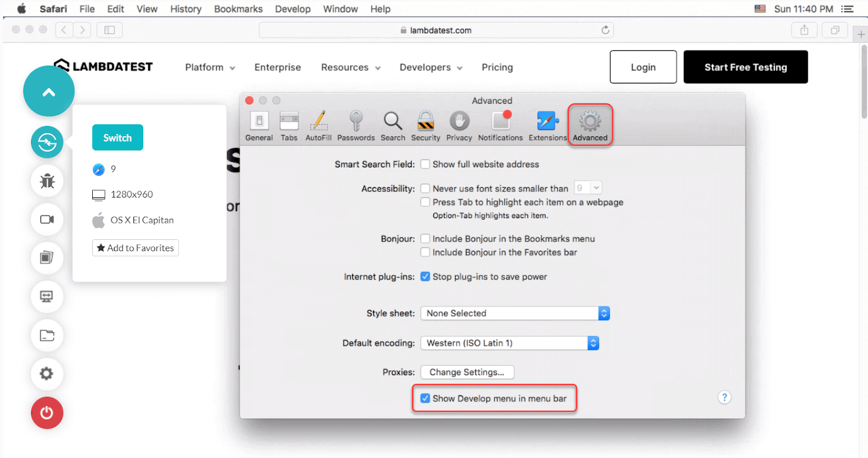Open the Tabs preferences pane

(x=289, y=126)
